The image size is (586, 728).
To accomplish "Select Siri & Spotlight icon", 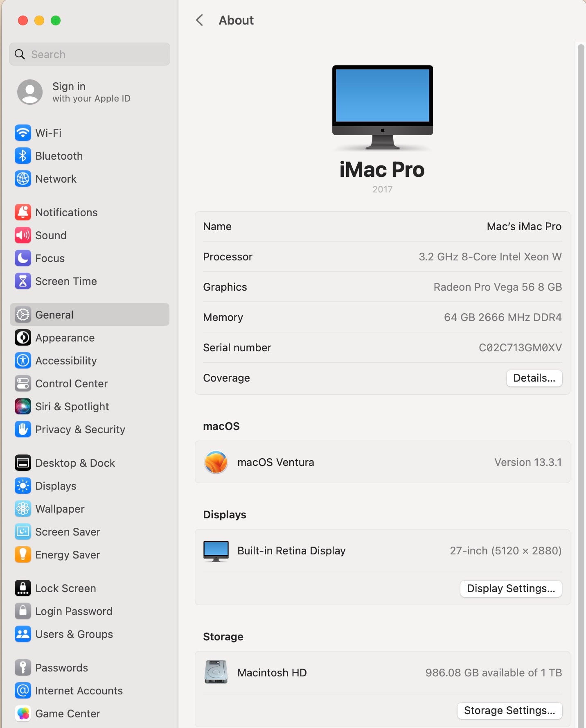I will point(23,406).
